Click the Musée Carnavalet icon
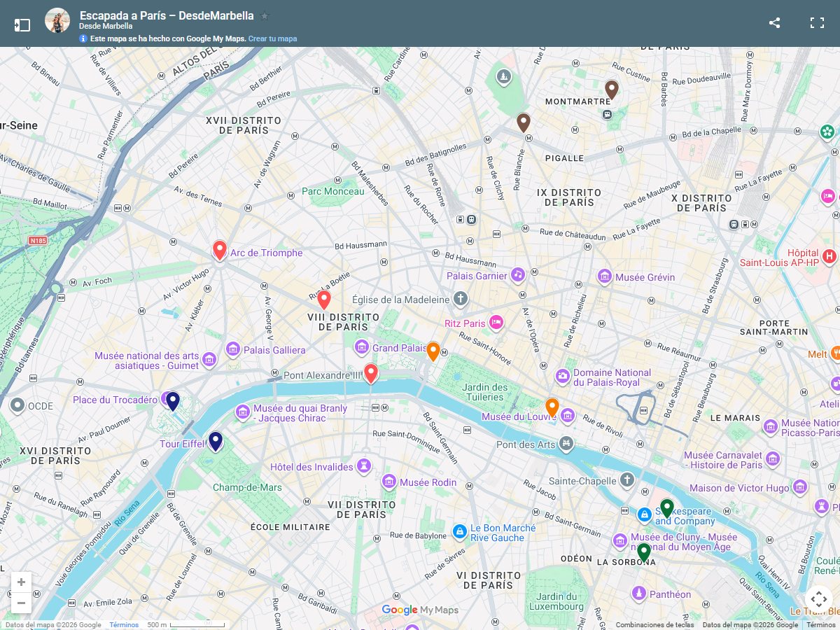Viewport: 840px width, 630px height. pyautogui.click(x=773, y=459)
